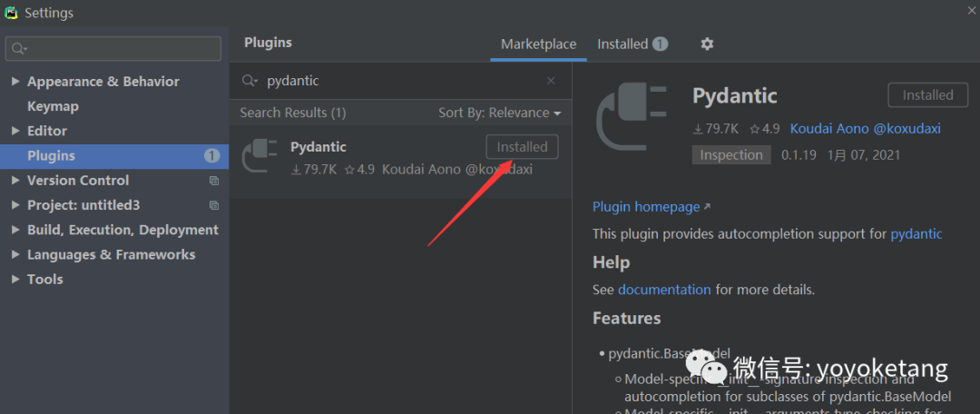
Task: Click the search magnifier icon in plugins
Action: [250, 81]
